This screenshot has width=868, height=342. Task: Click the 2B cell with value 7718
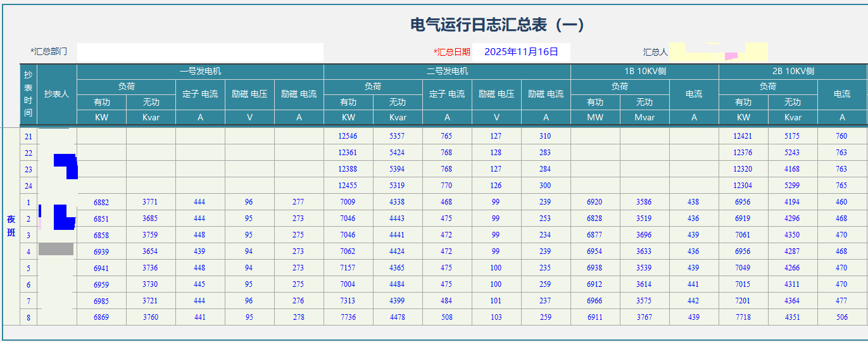(743, 317)
